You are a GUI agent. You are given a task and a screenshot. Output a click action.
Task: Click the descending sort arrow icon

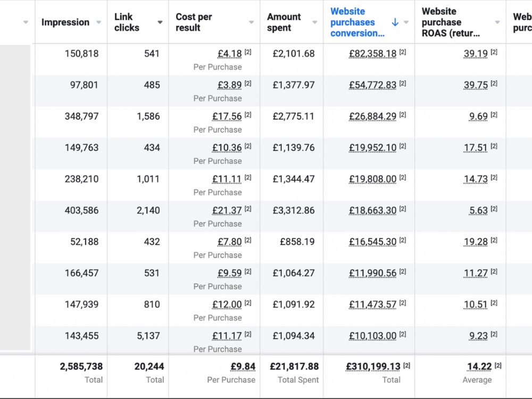click(x=395, y=22)
